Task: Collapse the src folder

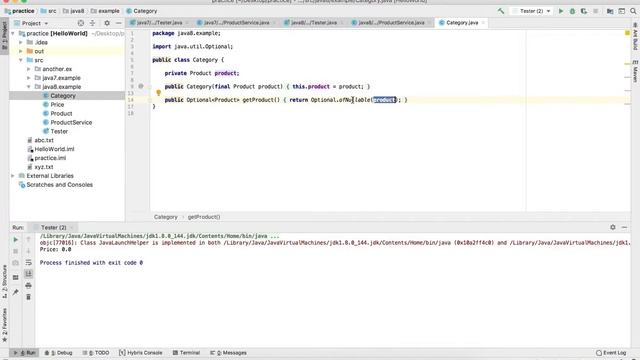Action: pos(21,60)
